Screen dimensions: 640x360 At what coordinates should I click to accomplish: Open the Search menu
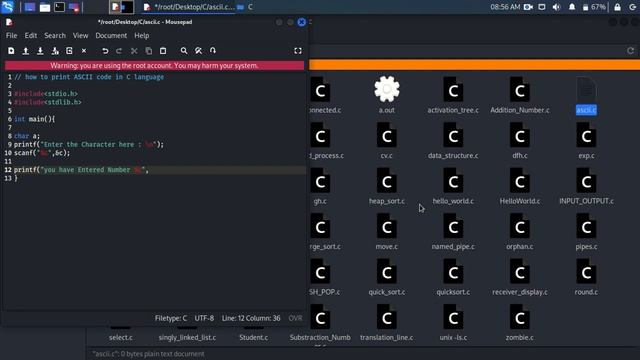pyautogui.click(x=55, y=36)
